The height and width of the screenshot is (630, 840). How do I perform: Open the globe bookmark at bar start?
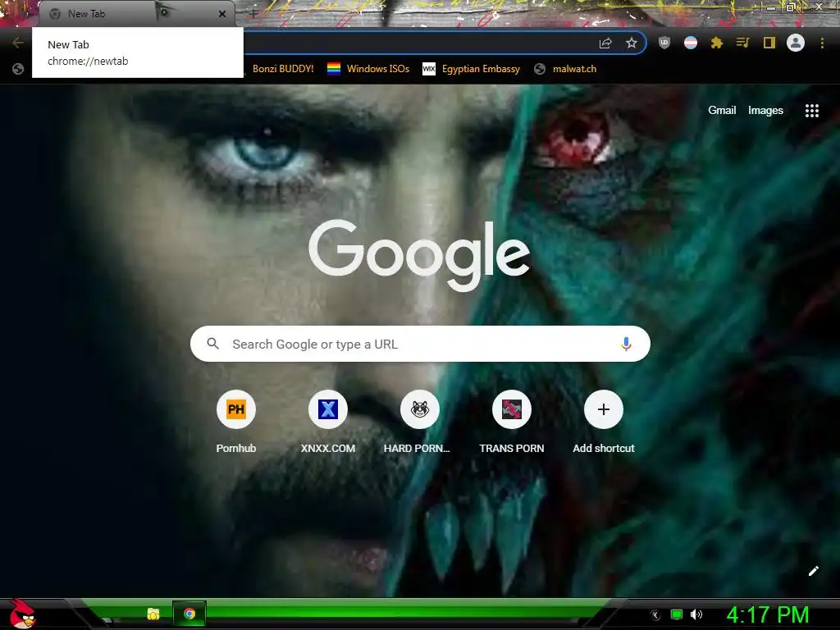pyautogui.click(x=18, y=69)
